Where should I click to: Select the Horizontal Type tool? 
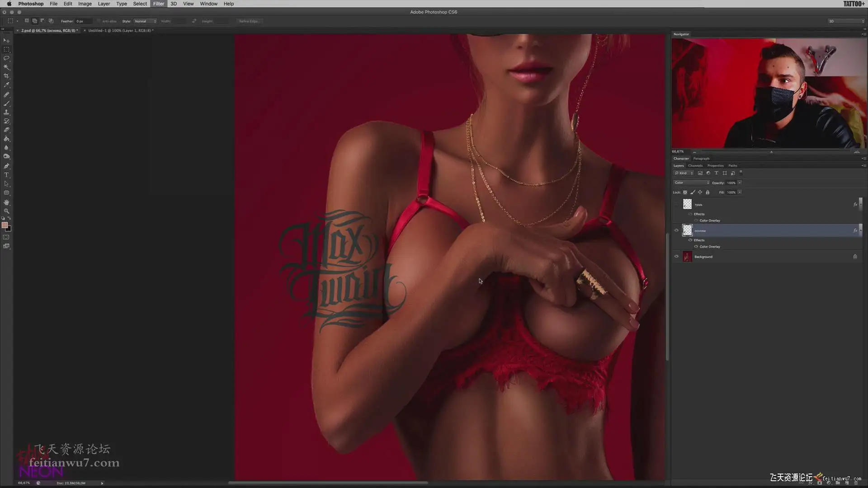tap(6, 175)
